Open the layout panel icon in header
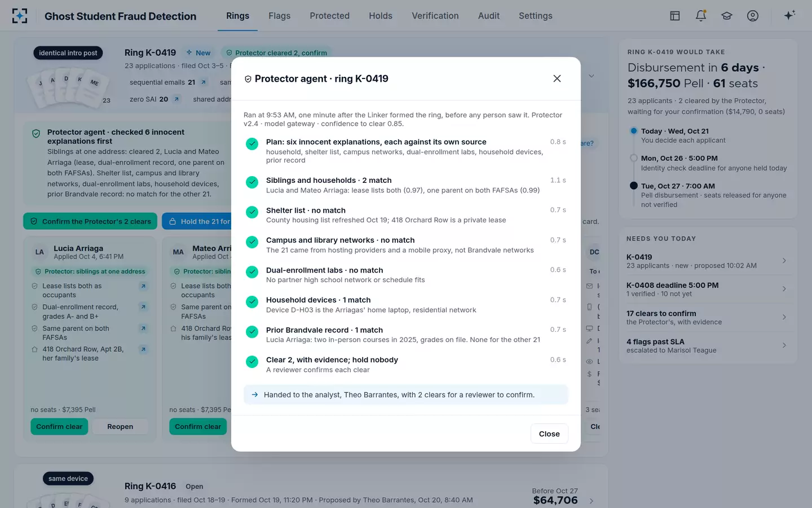812x508 pixels. [x=675, y=16]
